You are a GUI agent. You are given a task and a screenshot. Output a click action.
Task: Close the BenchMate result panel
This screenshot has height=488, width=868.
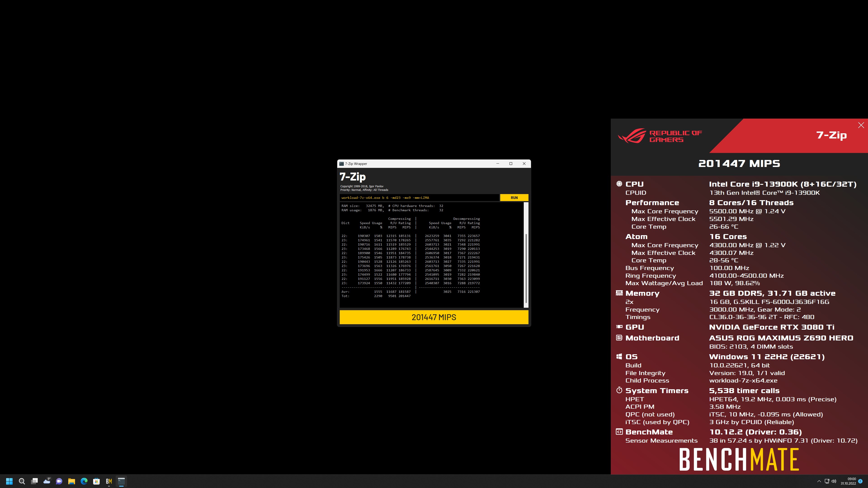click(861, 125)
